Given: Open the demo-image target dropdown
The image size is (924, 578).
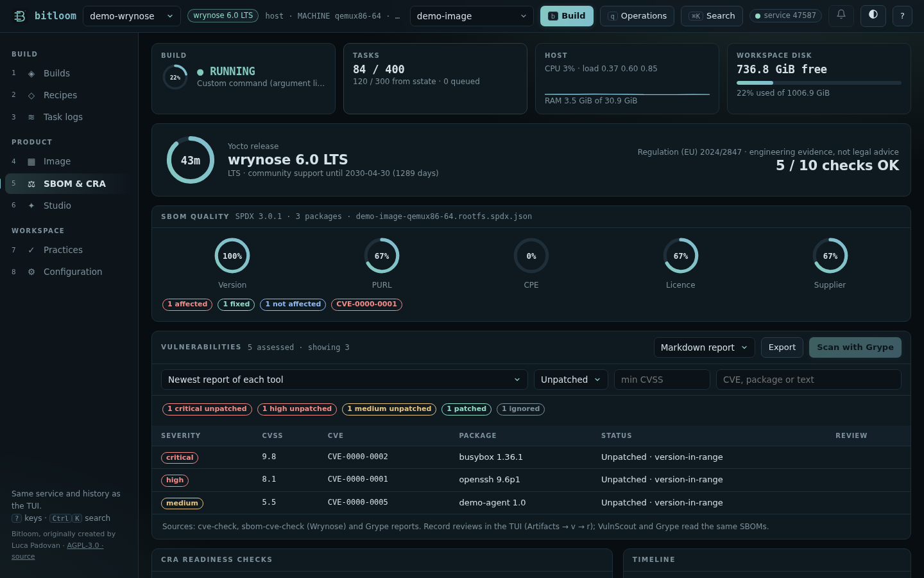Looking at the screenshot, I should 472,16.
